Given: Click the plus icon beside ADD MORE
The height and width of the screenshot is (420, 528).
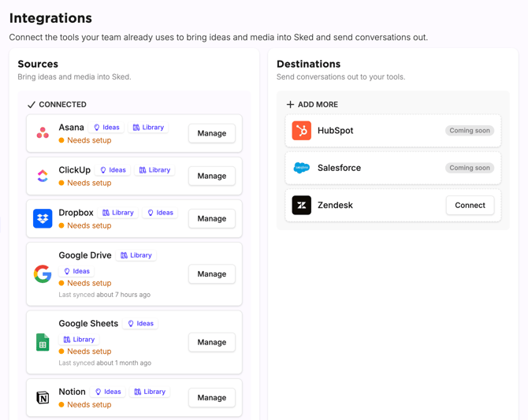Looking at the screenshot, I should point(290,105).
